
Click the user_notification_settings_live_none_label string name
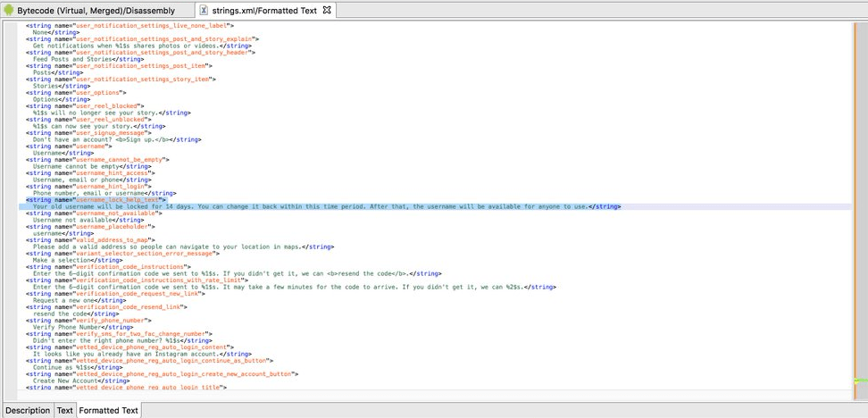click(152, 26)
